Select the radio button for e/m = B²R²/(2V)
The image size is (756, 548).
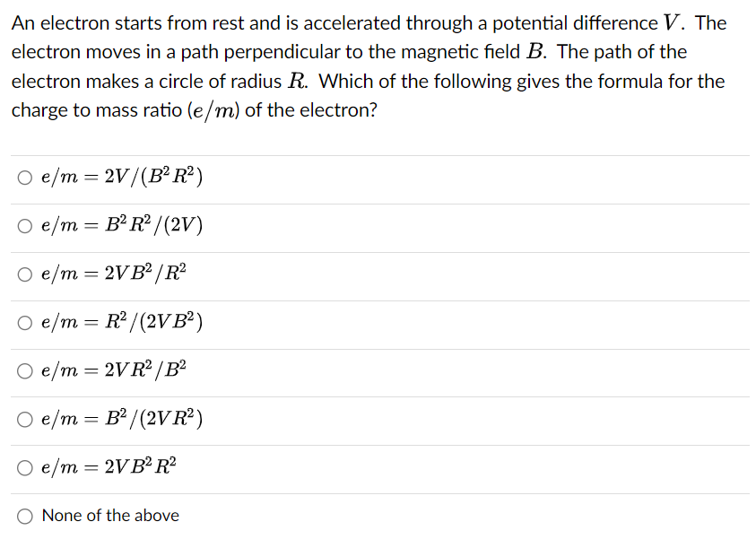[x=24, y=225]
